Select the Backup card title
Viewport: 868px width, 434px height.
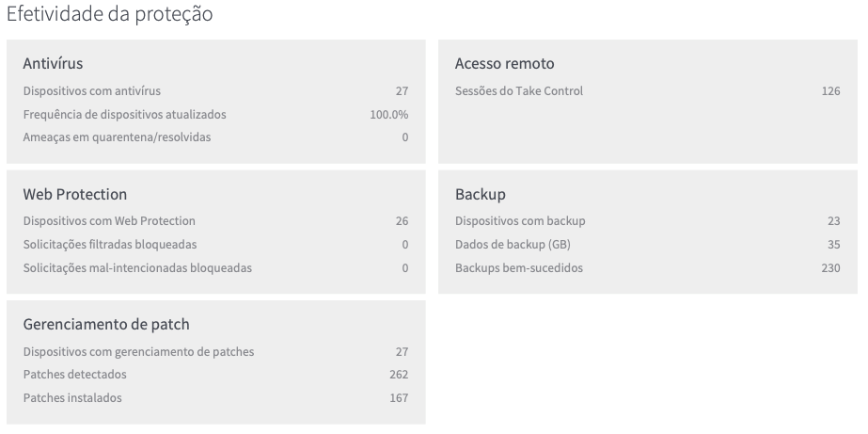481,194
